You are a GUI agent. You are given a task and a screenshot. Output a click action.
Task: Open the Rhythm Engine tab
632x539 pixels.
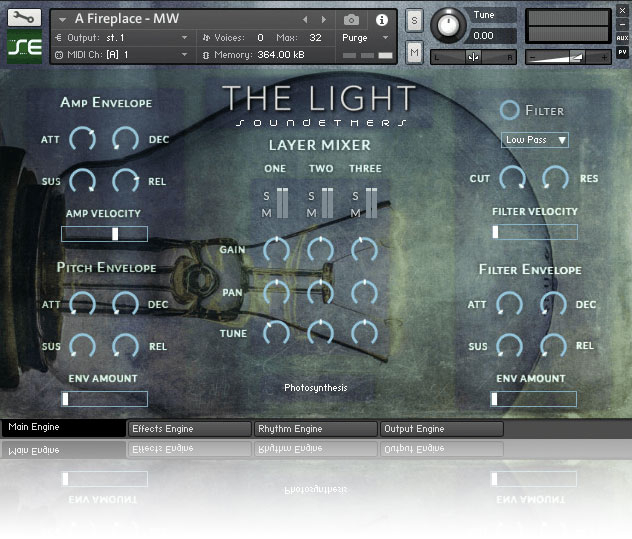point(316,429)
